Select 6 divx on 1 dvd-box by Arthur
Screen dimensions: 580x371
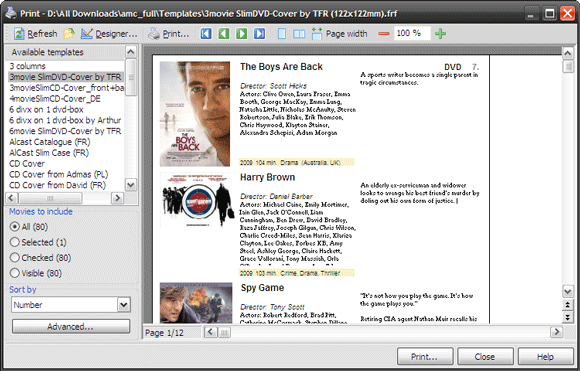tap(66, 120)
